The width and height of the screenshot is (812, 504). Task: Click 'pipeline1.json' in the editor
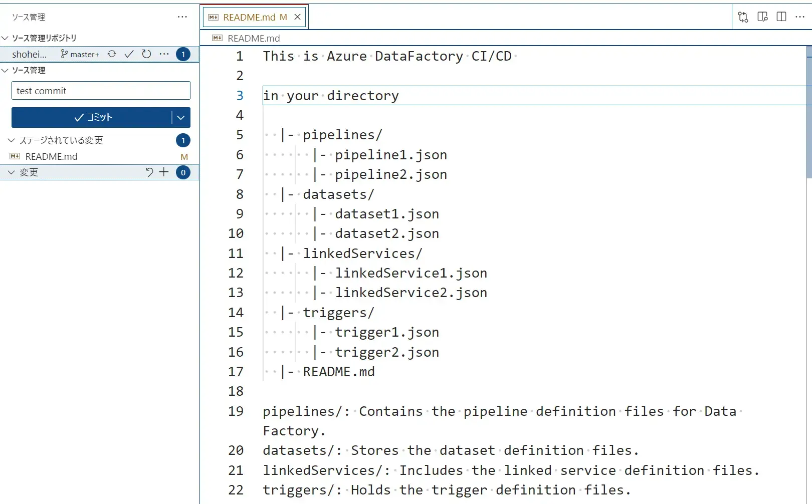[x=391, y=155]
